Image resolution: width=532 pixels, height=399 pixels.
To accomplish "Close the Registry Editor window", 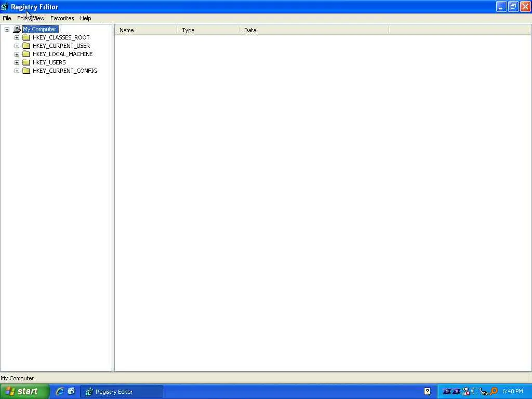I will pyautogui.click(x=525, y=7).
